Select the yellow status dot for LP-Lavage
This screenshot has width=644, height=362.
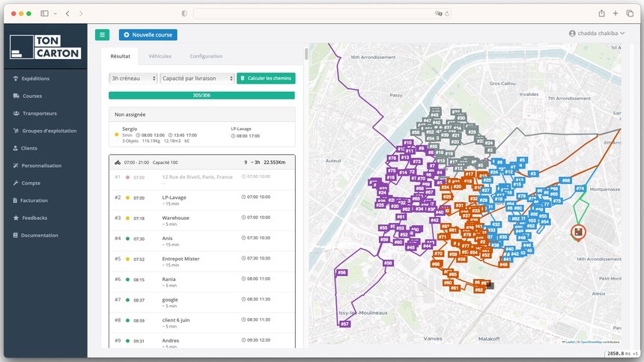(129, 198)
